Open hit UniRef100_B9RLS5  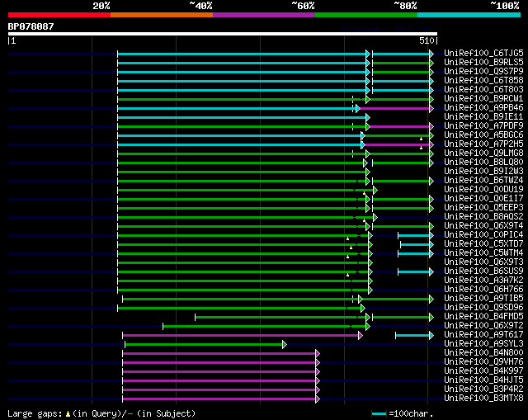point(483,63)
